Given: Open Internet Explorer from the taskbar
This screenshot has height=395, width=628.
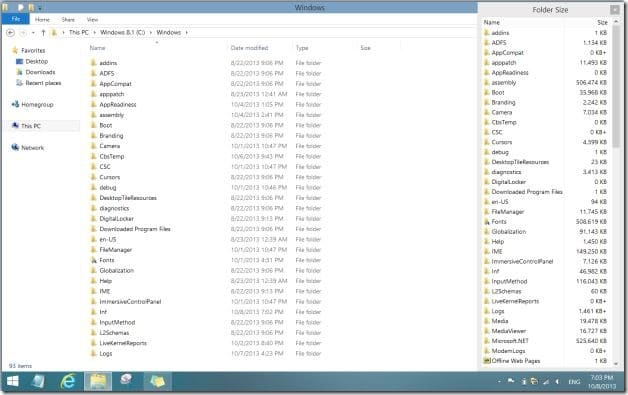Looking at the screenshot, I should click(68, 381).
